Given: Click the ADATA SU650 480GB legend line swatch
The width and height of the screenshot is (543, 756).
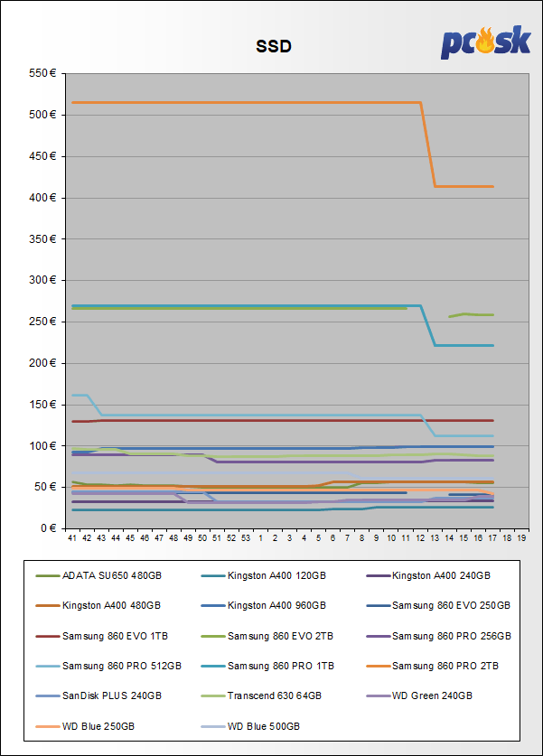Looking at the screenshot, I should point(48,576).
